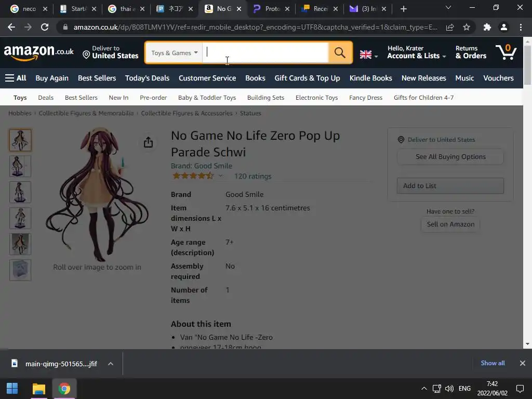
Task: Open Best Sellers in the main nav
Action: pos(97,78)
